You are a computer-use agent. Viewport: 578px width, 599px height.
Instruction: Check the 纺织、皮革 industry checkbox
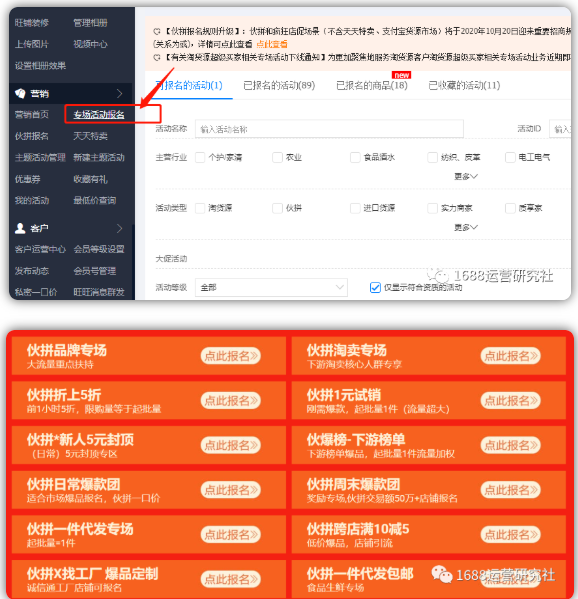click(x=432, y=157)
